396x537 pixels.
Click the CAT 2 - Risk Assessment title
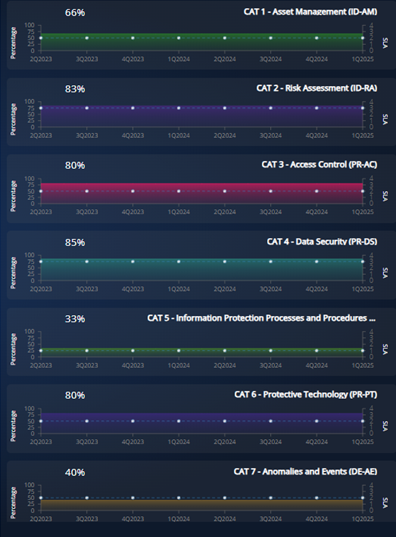point(317,88)
